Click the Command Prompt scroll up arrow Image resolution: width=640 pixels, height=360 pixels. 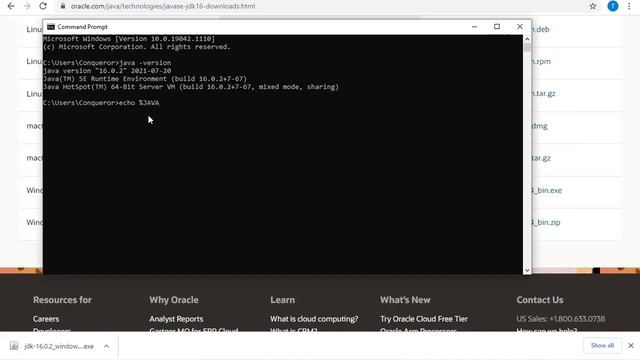527,39
